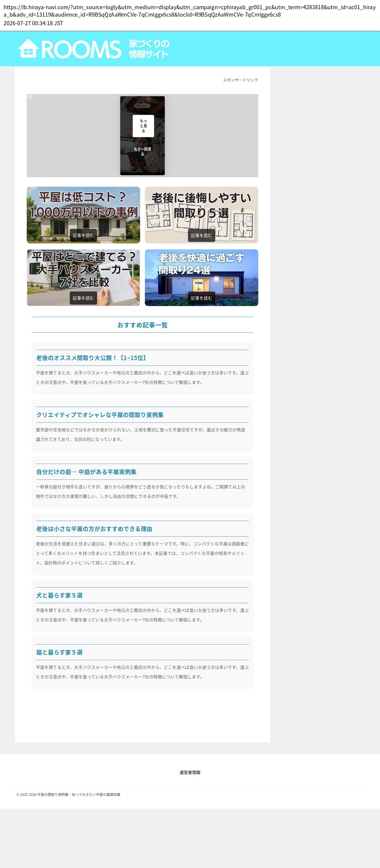This screenshot has height=868, width=380.
Task: Open the 猫と暮らす家5選 article
Action: (x=59, y=652)
